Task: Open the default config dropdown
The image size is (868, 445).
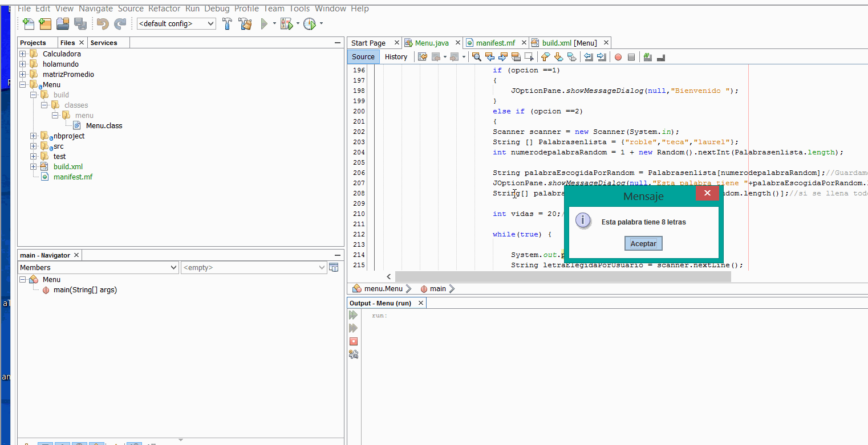Action: (177, 24)
